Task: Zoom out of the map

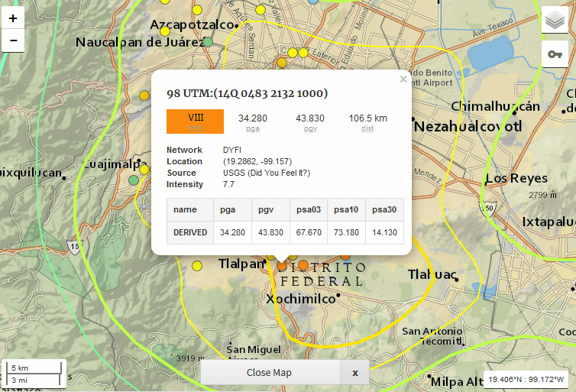Action: [13, 40]
